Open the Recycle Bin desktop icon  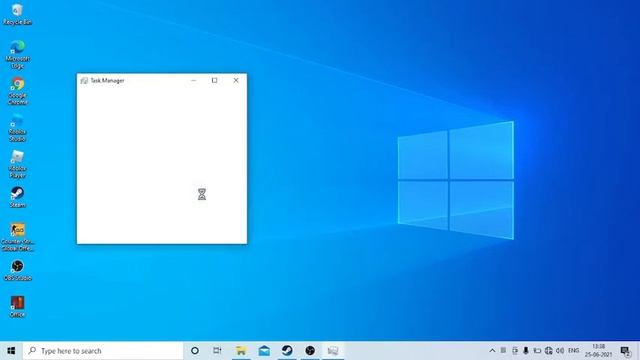pyautogui.click(x=17, y=13)
